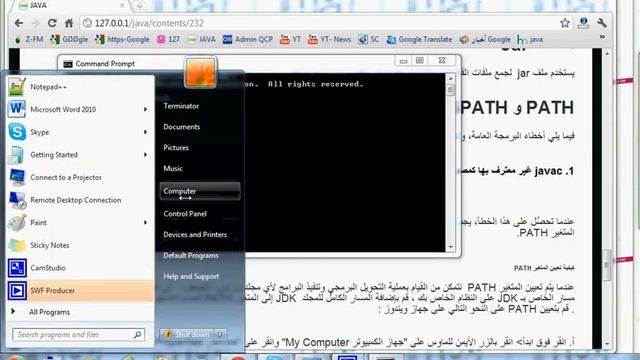Open Devices and Printers

point(195,234)
